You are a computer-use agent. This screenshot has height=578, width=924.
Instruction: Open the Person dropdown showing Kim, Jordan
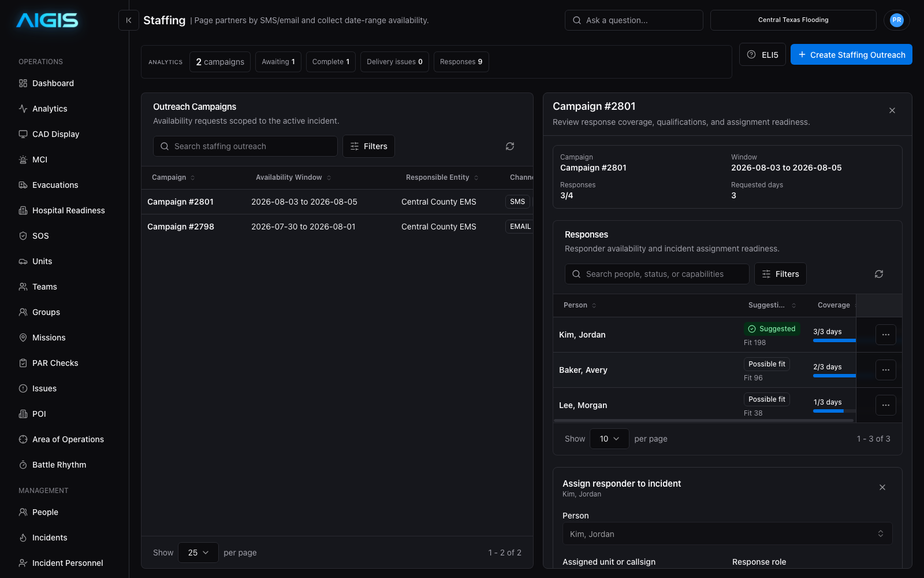727,534
